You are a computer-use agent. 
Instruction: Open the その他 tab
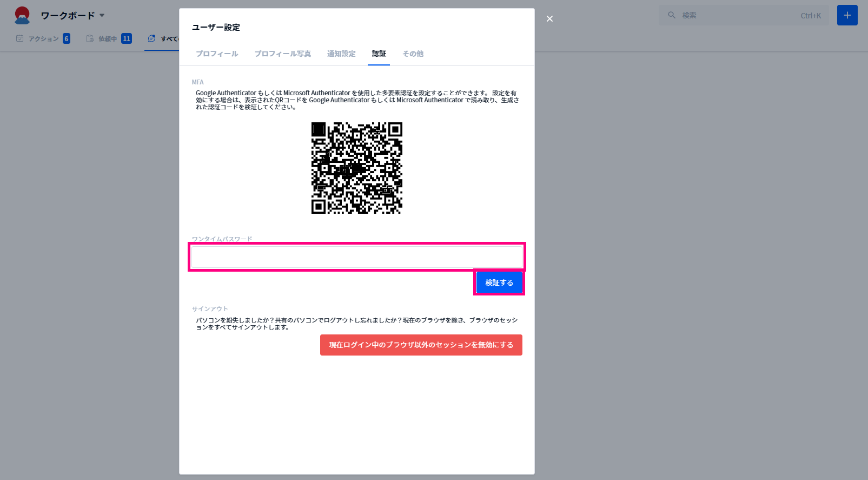[413, 54]
